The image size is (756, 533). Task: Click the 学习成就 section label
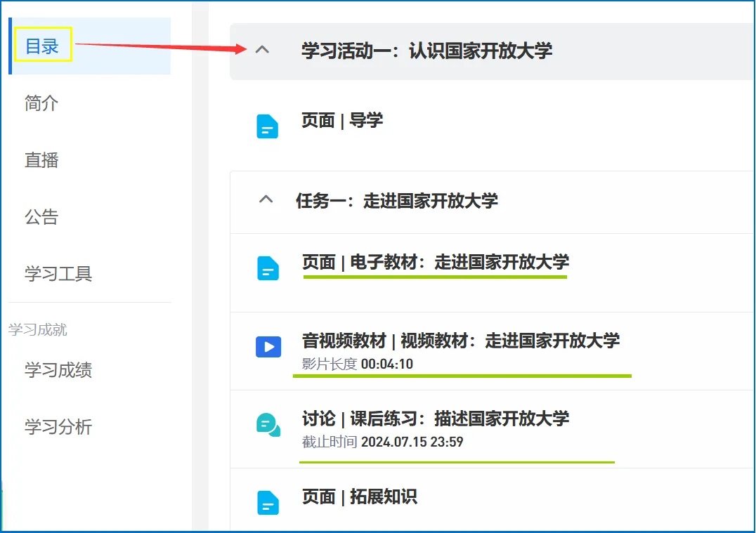pos(38,329)
